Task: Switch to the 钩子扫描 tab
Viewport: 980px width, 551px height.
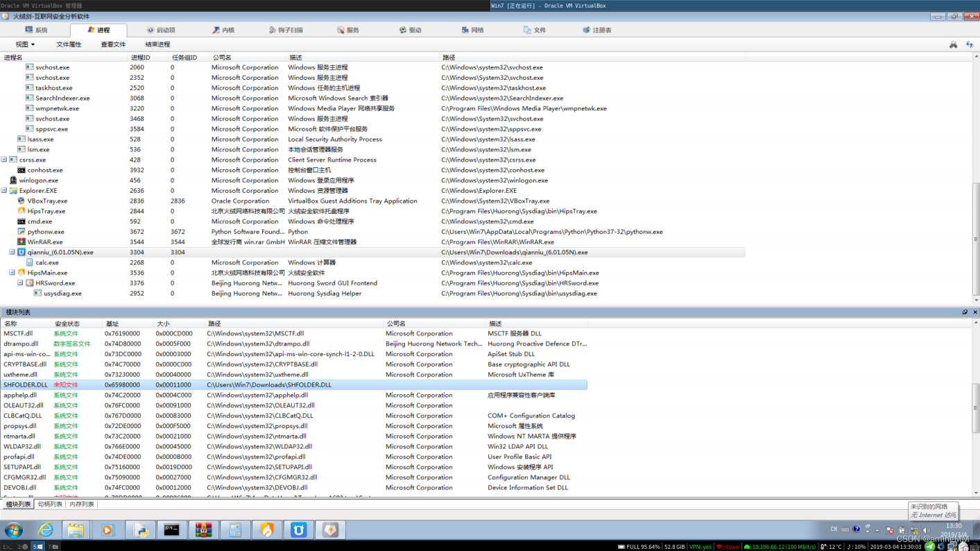Action: [x=286, y=31]
